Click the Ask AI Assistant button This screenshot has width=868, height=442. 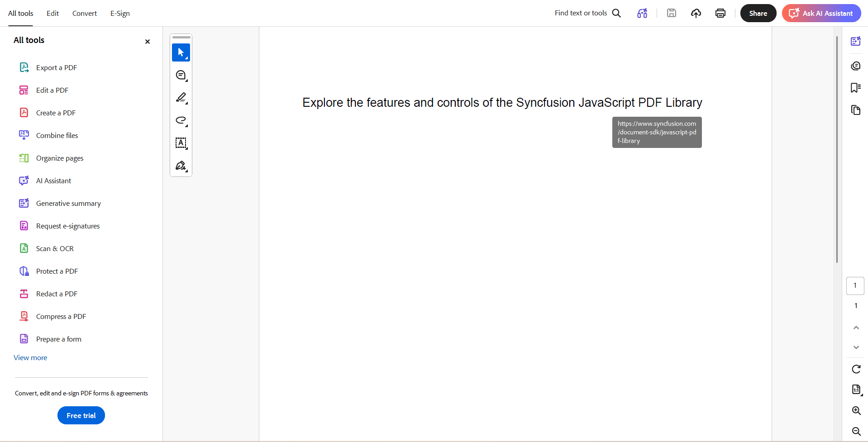821,13
